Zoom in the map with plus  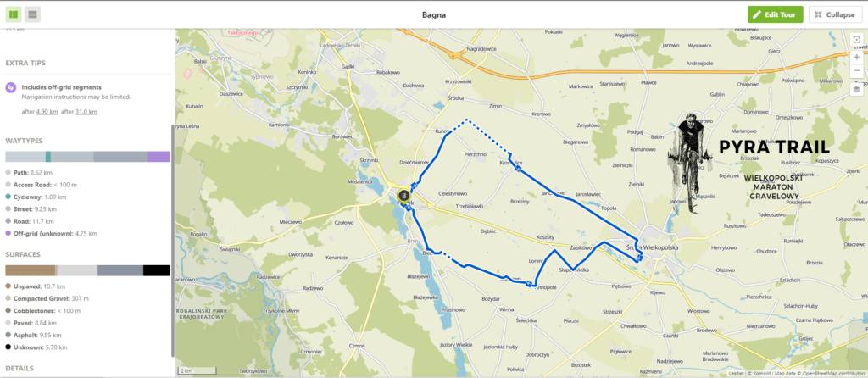[856, 57]
